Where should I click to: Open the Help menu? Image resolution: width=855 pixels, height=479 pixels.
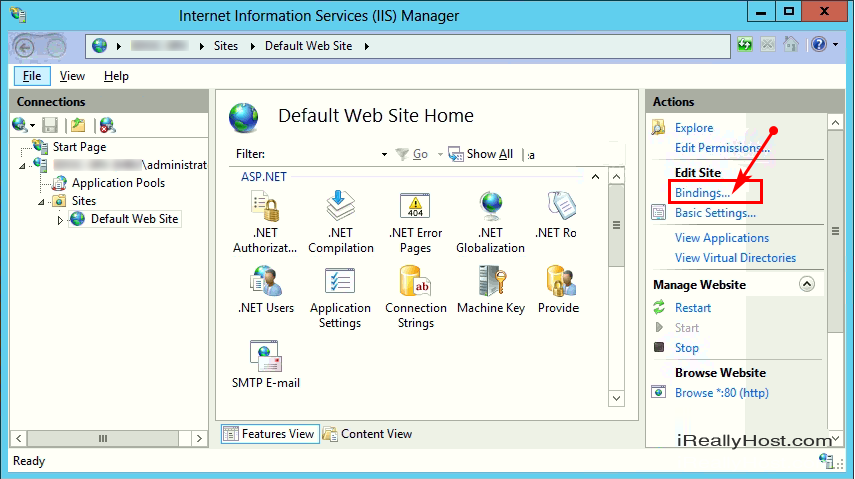coord(116,76)
